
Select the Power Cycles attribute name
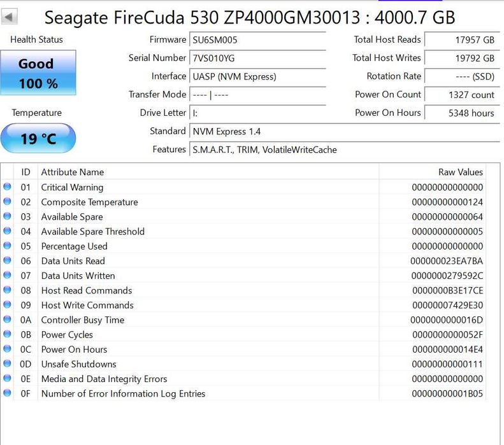[67, 335]
